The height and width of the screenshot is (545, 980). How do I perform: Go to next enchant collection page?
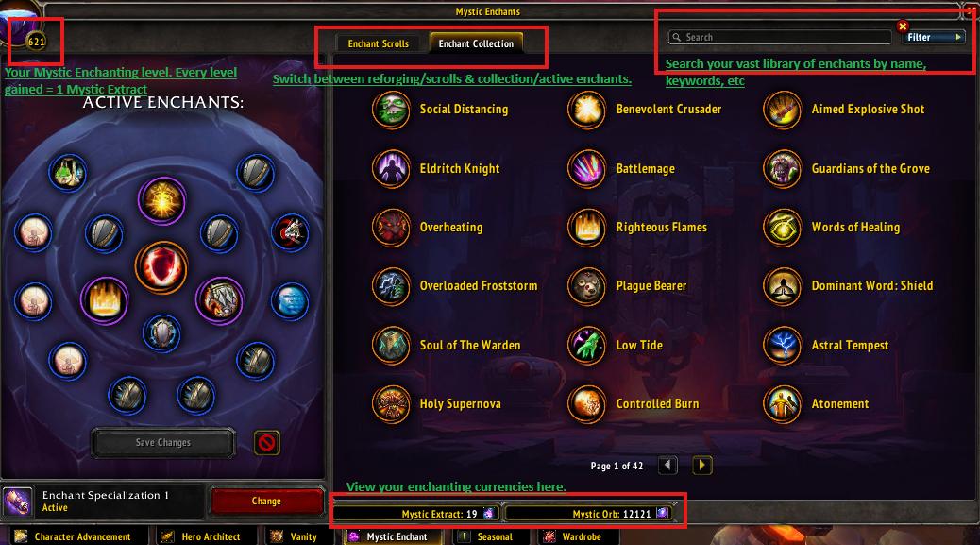point(701,465)
